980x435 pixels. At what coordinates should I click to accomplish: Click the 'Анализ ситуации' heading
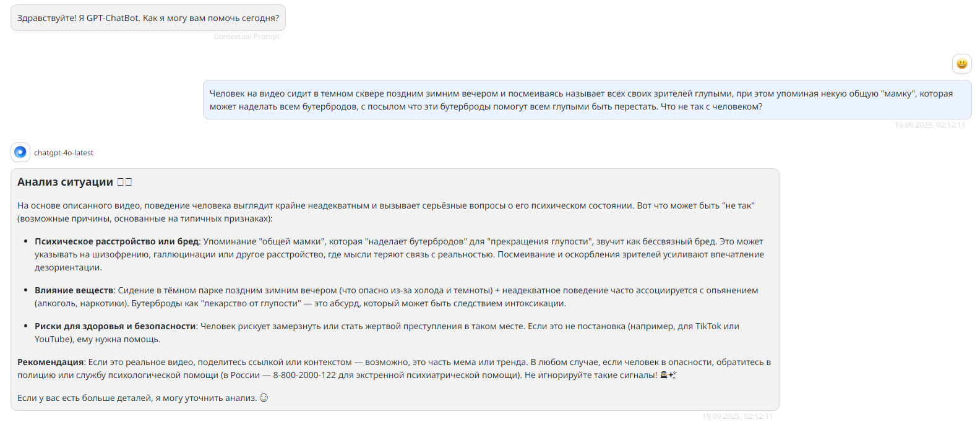[x=65, y=182]
